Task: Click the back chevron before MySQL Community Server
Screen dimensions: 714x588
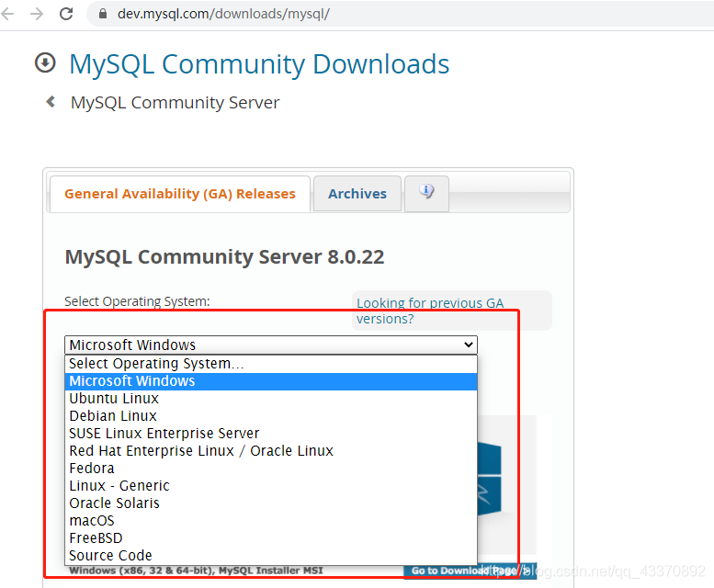Action: click(51, 101)
